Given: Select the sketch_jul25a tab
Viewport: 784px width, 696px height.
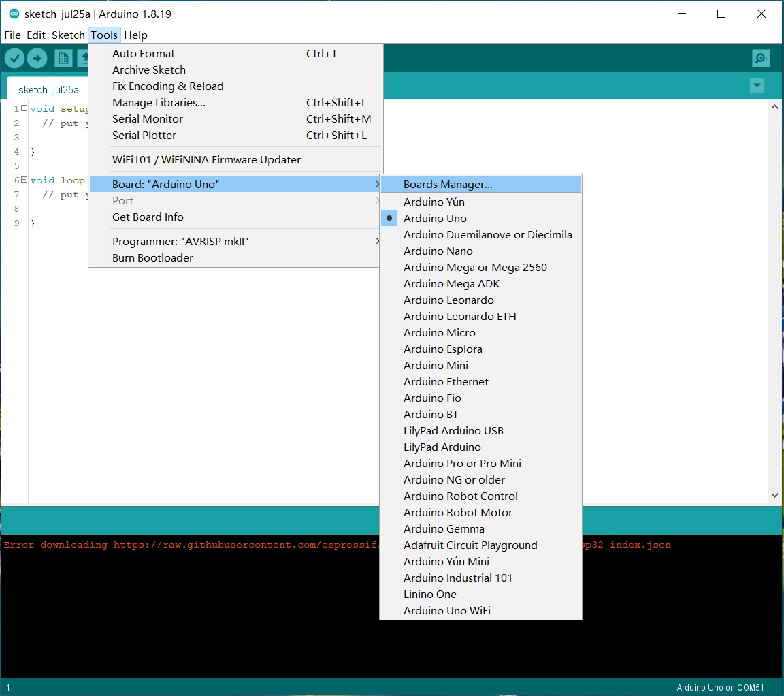Looking at the screenshot, I should [x=48, y=90].
